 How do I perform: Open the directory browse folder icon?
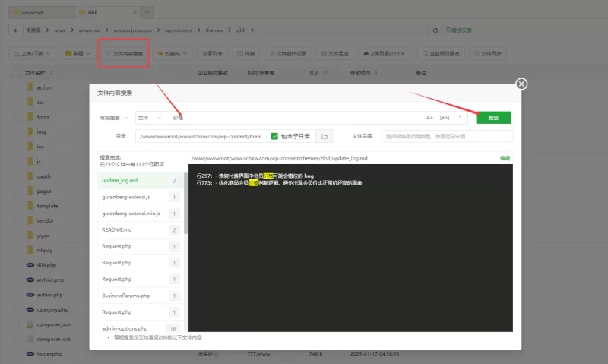point(325,137)
